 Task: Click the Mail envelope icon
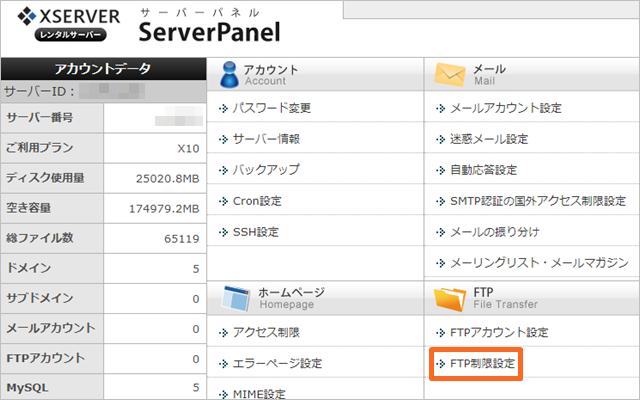coord(450,74)
